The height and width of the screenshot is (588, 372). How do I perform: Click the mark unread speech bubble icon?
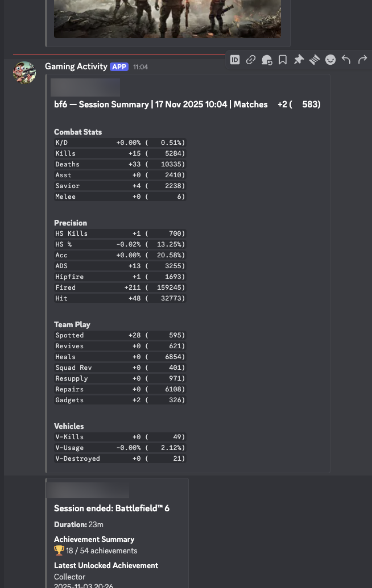(267, 60)
